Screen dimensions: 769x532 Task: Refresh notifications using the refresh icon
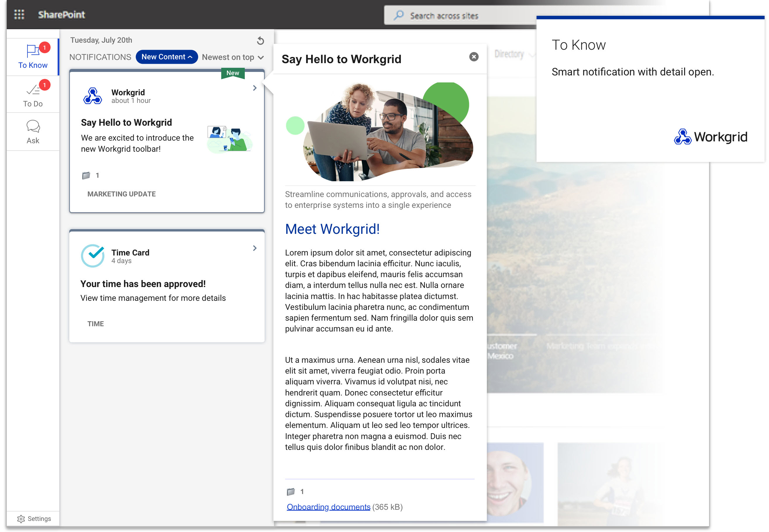coord(260,40)
